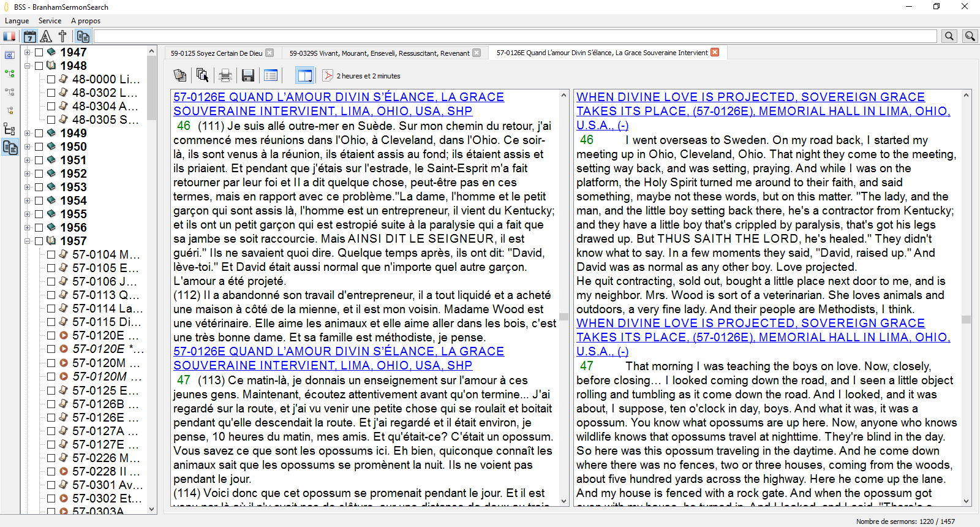980x527 pixels.
Task: Check the 1957 year checkbox
Action: (x=39, y=241)
